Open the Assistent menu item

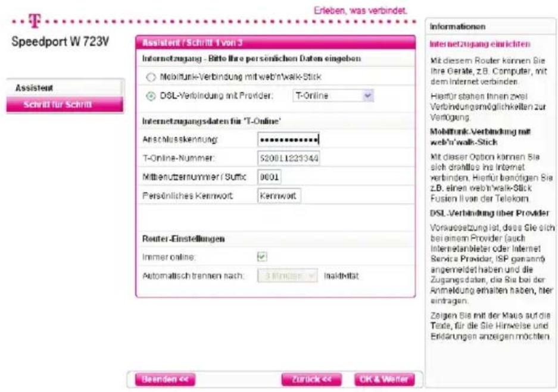click(64, 88)
